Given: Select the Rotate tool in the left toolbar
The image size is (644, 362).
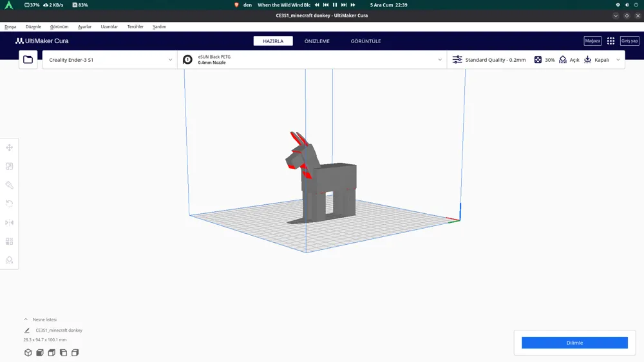Looking at the screenshot, I should tap(10, 204).
